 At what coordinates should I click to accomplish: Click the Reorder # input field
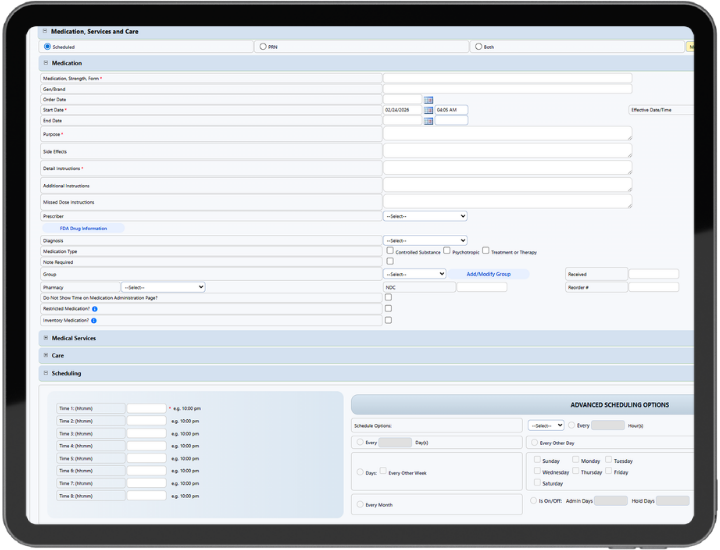click(x=653, y=287)
